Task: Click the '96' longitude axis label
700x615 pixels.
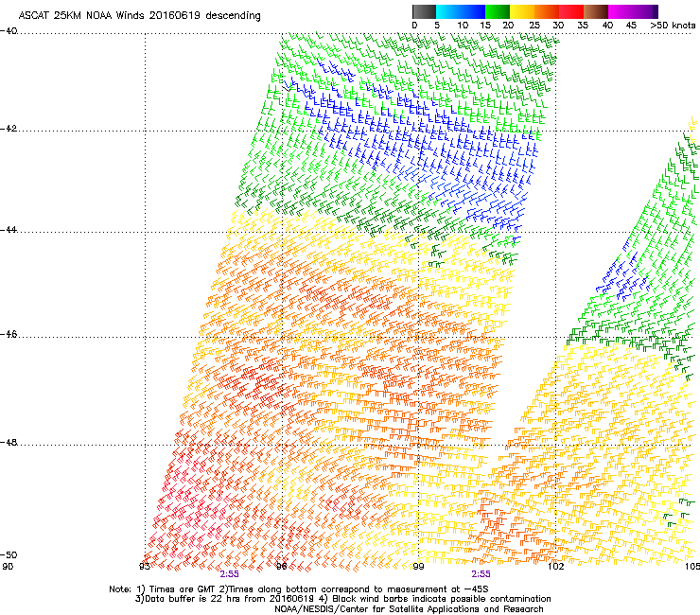Action: [282, 567]
